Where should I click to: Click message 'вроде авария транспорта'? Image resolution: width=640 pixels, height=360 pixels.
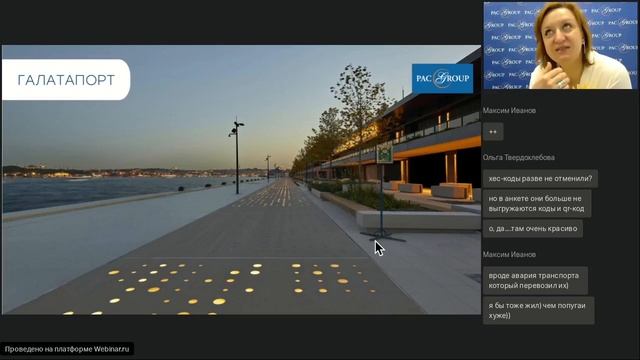click(x=535, y=280)
